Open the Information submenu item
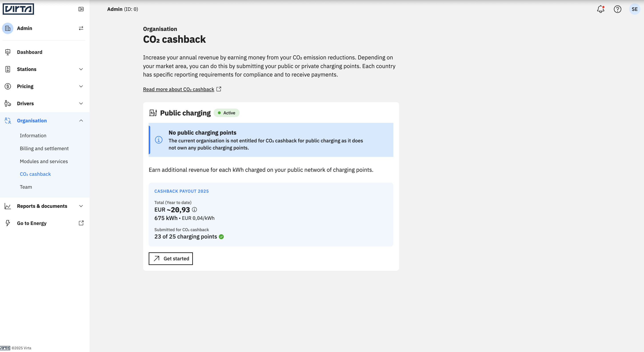644x352 pixels. click(x=33, y=136)
